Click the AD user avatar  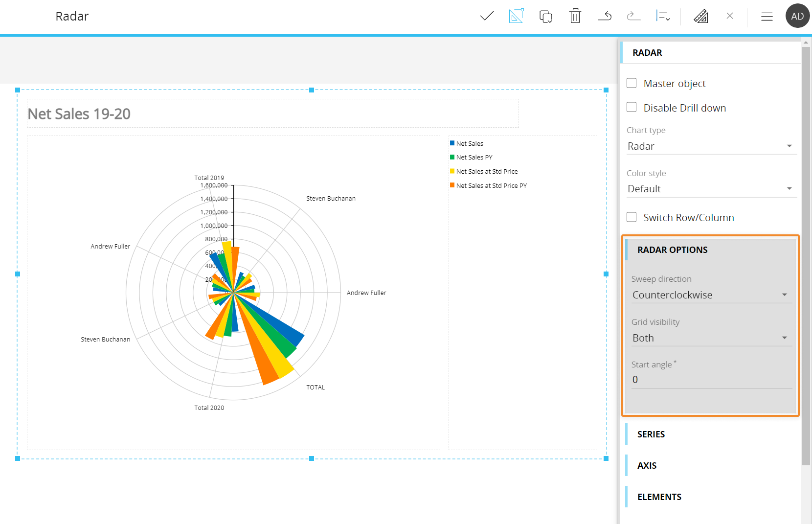(797, 16)
